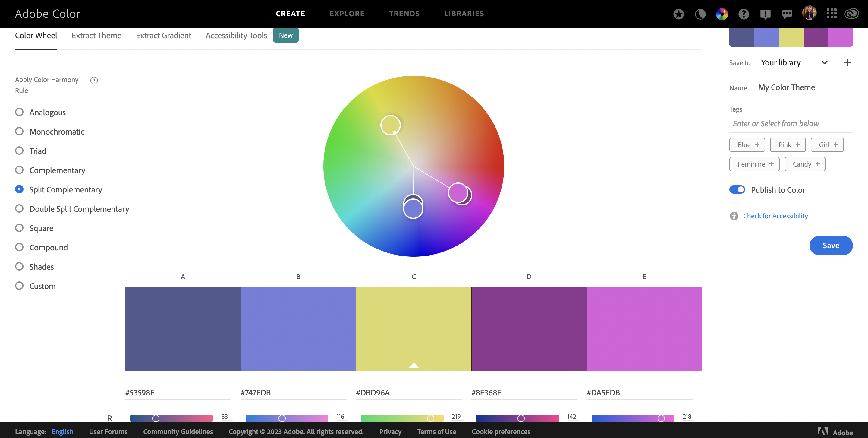Expand the Your library dropdown

pos(794,63)
